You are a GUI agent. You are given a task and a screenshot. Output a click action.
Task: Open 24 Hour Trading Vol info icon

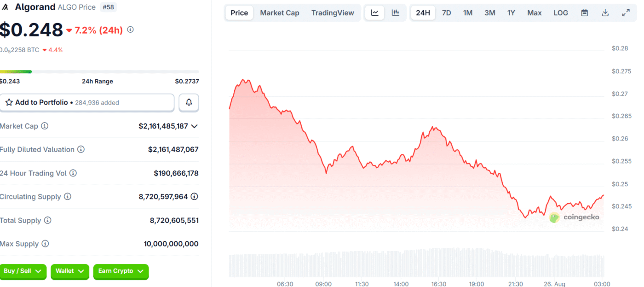[x=73, y=174]
